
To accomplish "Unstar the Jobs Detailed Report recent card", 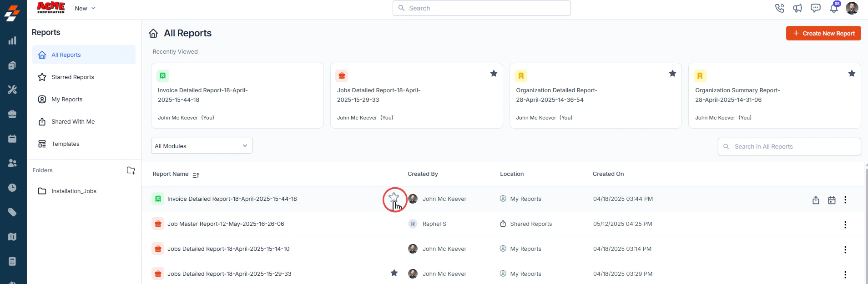I will pos(494,74).
